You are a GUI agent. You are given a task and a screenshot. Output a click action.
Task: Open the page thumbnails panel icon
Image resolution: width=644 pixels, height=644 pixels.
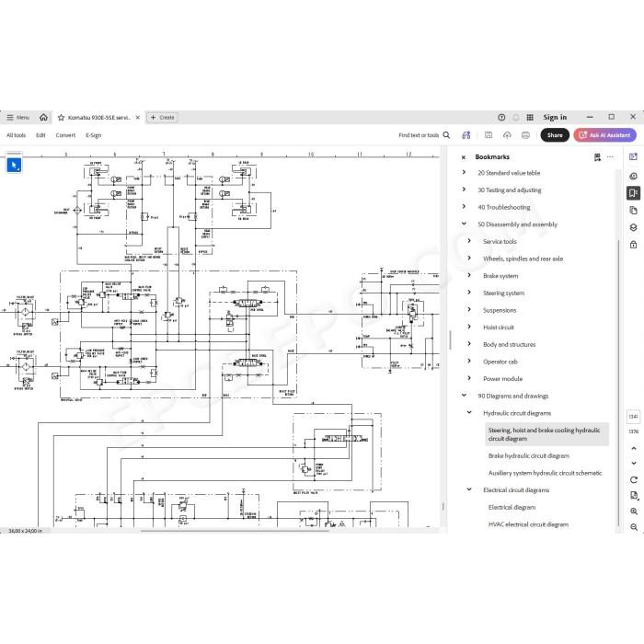tap(633, 211)
